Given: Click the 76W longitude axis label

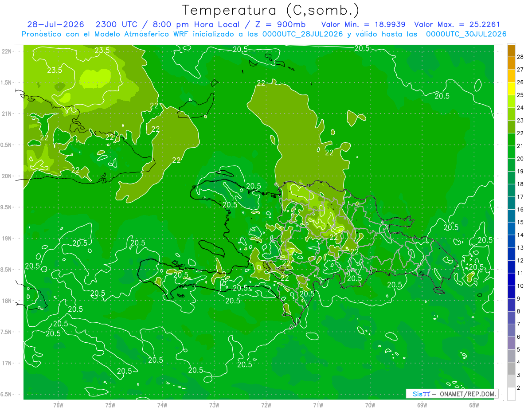Looking at the screenshot, I should click(58, 405).
